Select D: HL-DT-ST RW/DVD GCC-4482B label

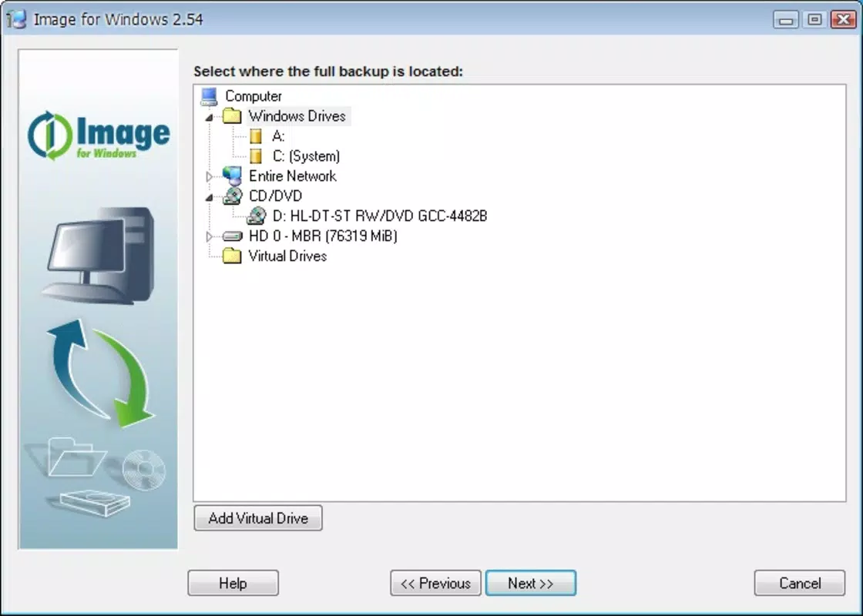[380, 216]
